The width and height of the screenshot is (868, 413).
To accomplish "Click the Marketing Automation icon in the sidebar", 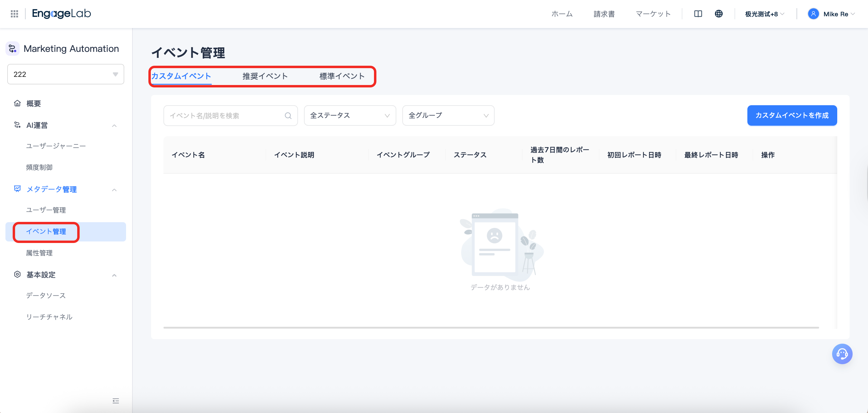I will tap(12, 49).
